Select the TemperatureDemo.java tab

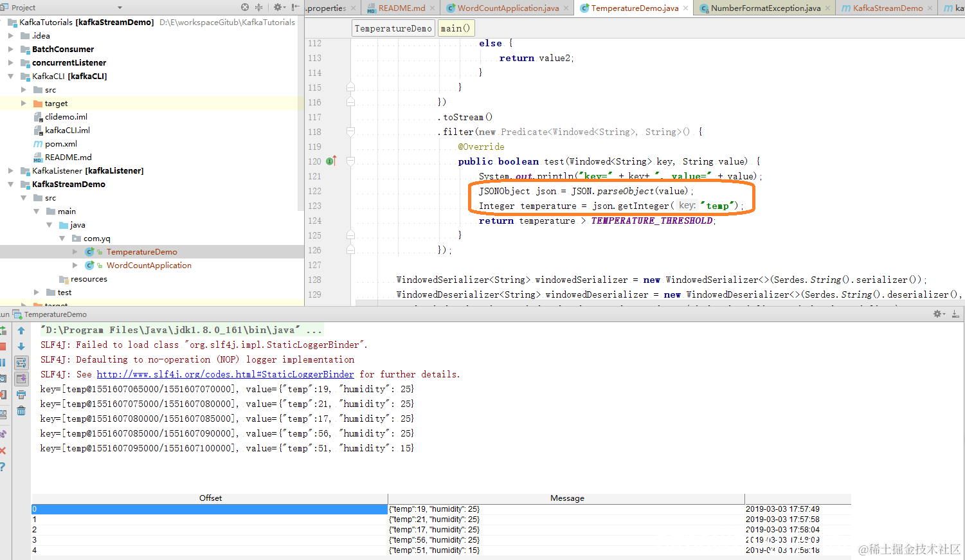tap(635, 8)
